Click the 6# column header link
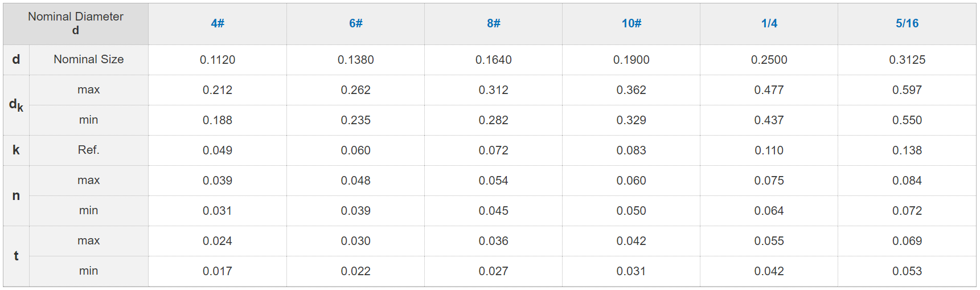Image resolution: width=980 pixels, height=290 pixels. (356, 23)
